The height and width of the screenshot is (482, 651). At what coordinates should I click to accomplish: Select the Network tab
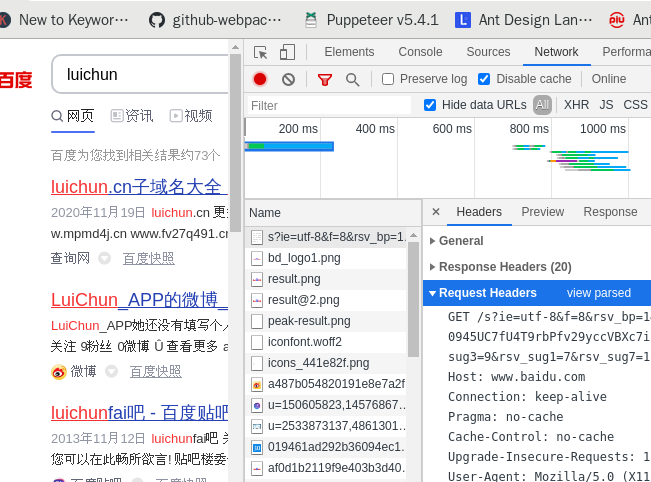(556, 52)
